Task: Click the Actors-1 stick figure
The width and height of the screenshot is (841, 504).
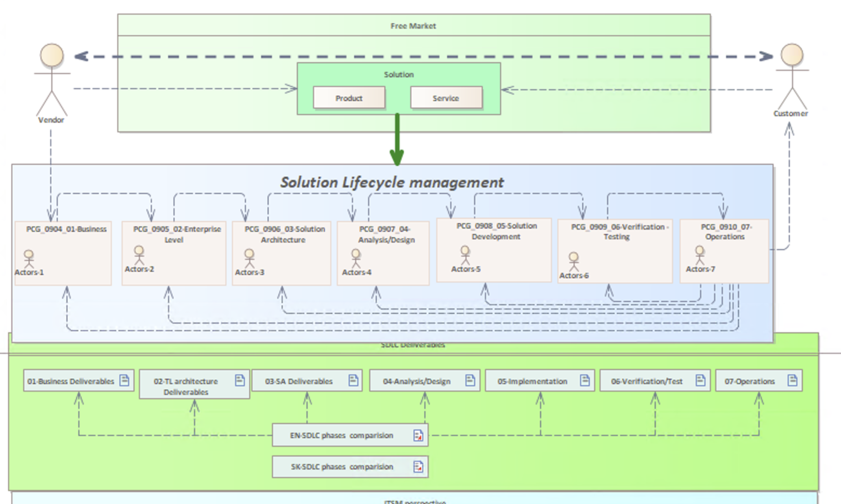Action: pyautogui.click(x=28, y=259)
